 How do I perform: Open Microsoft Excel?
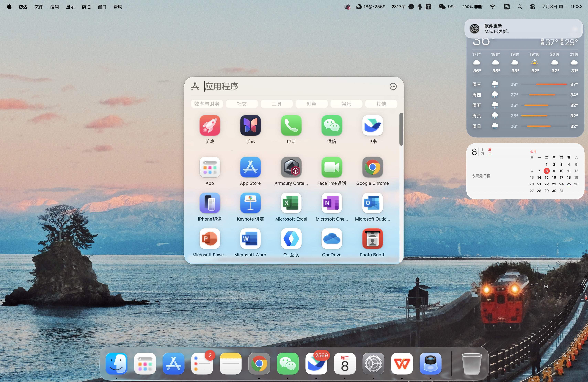(291, 203)
